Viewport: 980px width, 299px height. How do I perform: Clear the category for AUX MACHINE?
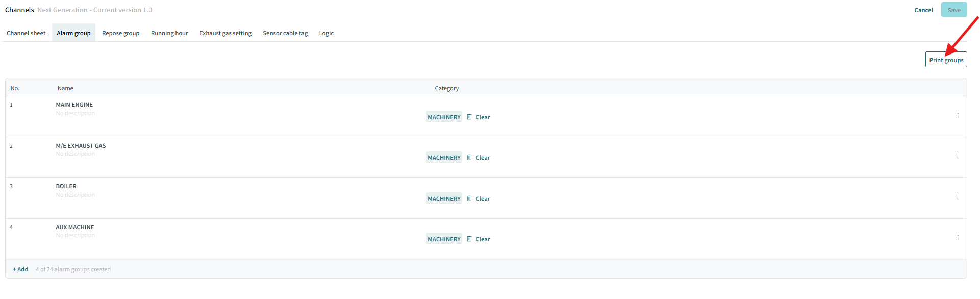coord(483,239)
